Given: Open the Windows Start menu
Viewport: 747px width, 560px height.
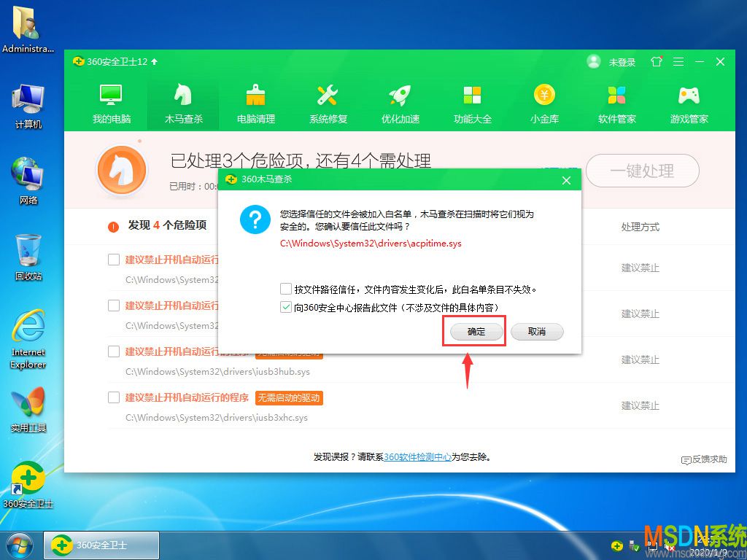Looking at the screenshot, I should [20, 545].
